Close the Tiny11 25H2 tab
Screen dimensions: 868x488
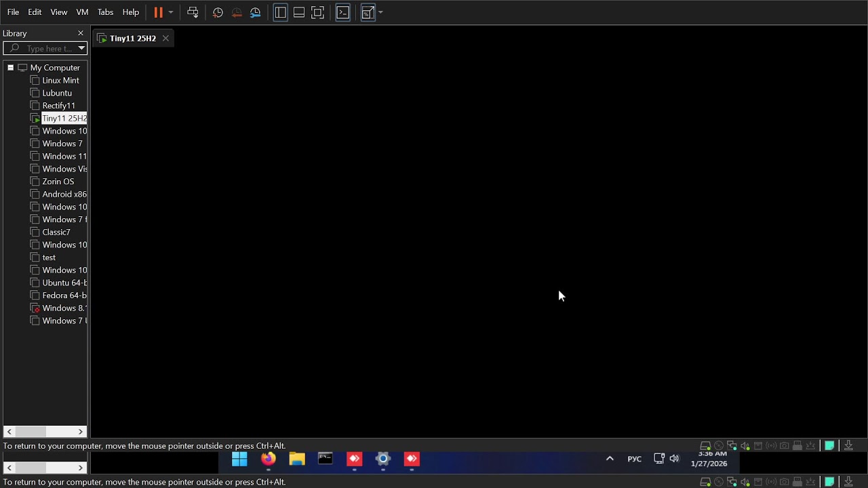click(165, 39)
